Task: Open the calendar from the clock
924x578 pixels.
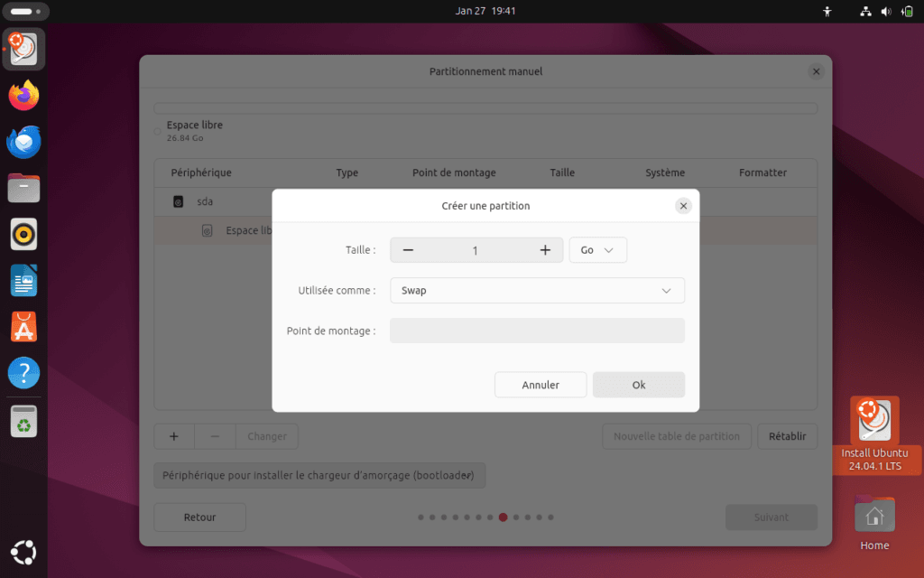Action: tap(485, 12)
